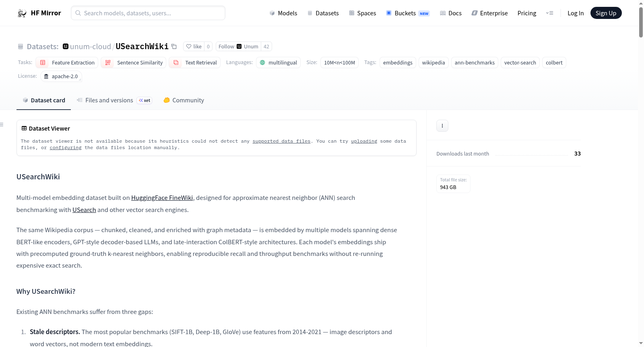Open the three-dot options menu in sidebar
This screenshot has height=347, width=644.
pyautogui.click(x=442, y=126)
